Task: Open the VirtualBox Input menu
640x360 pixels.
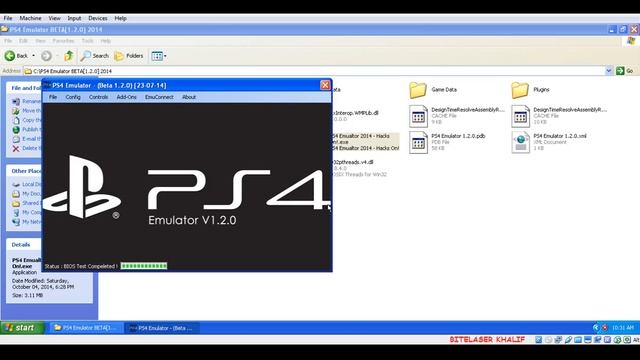Action: click(x=74, y=18)
